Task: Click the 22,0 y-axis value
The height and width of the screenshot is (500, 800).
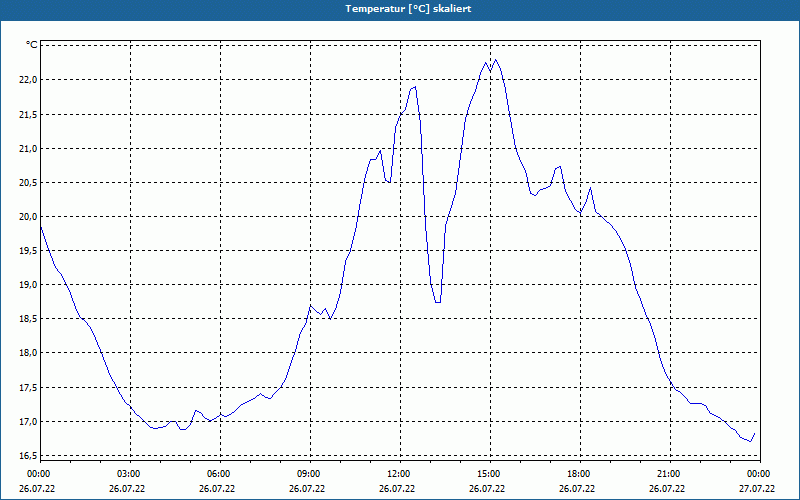Action: tap(29, 80)
